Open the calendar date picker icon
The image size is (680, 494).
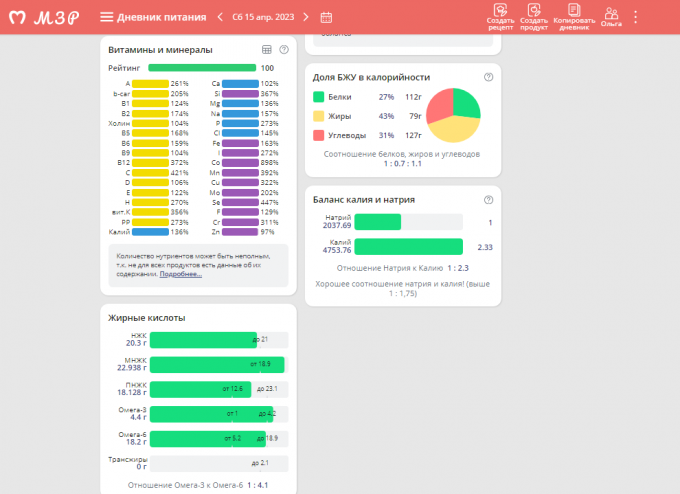coord(326,17)
